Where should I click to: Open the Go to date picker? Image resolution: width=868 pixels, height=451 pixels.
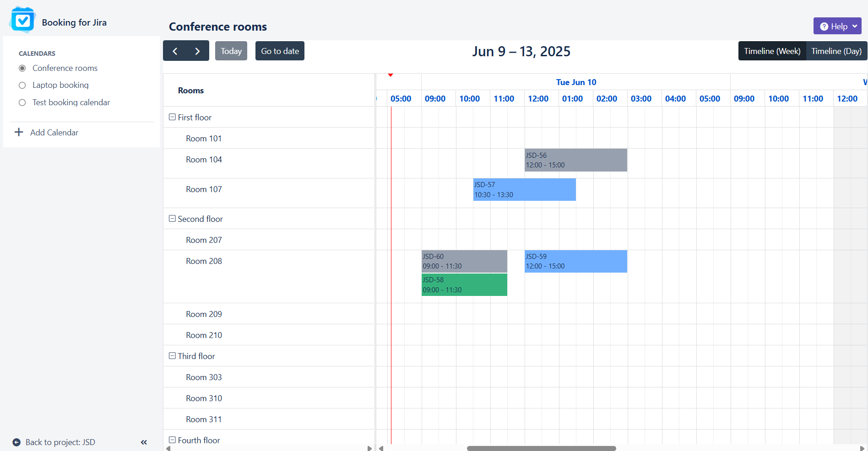[280, 51]
